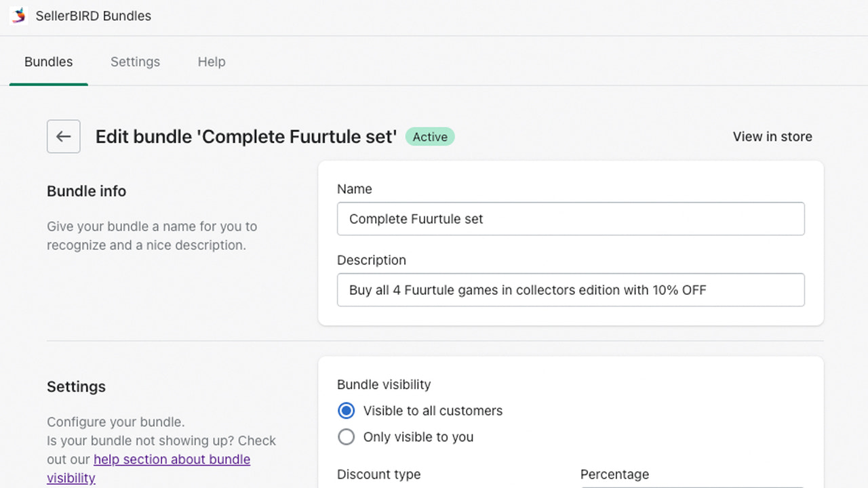Click the green 'Active' status badge
Image resolution: width=868 pixels, height=488 pixels.
click(x=430, y=136)
